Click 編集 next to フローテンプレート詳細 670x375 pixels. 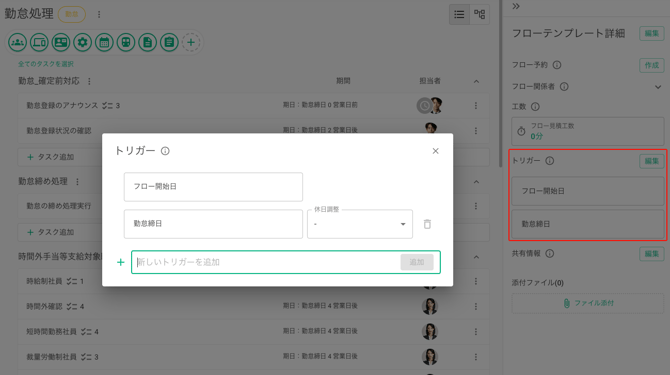[x=652, y=33]
